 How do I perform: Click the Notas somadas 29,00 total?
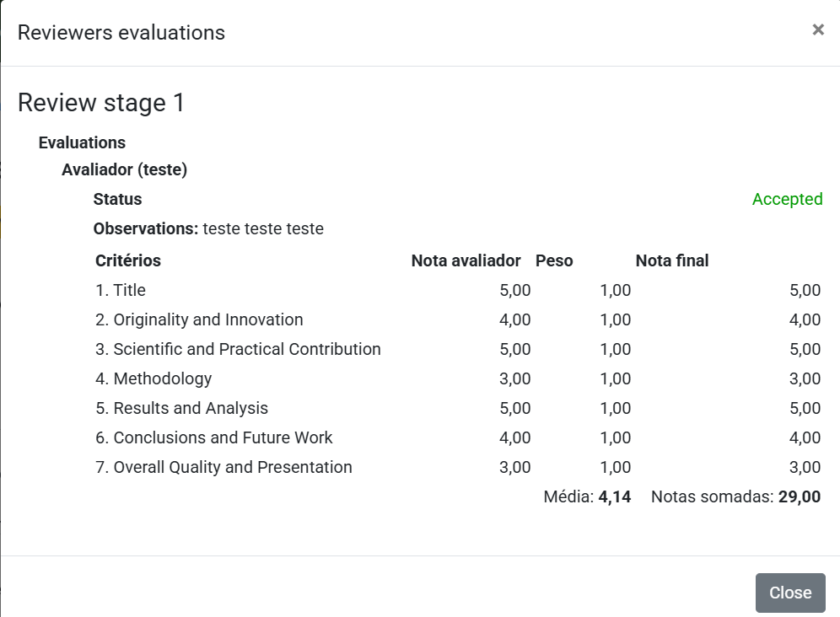(x=735, y=496)
